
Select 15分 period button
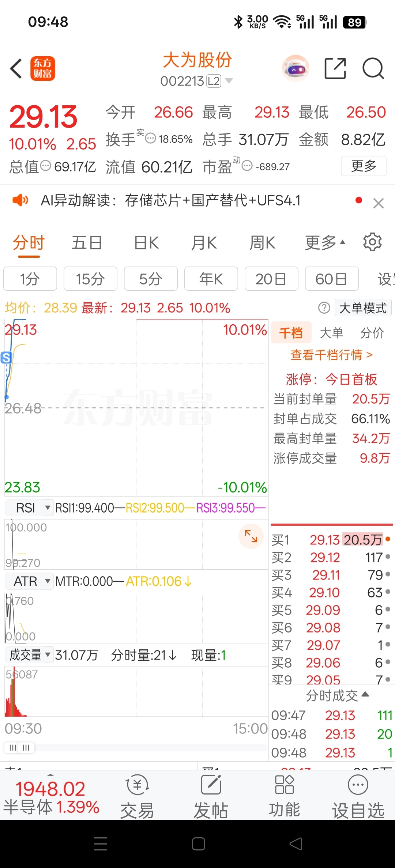(90, 279)
